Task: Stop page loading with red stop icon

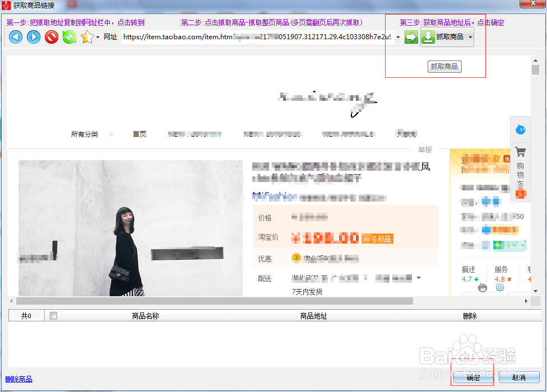Action: [52, 37]
